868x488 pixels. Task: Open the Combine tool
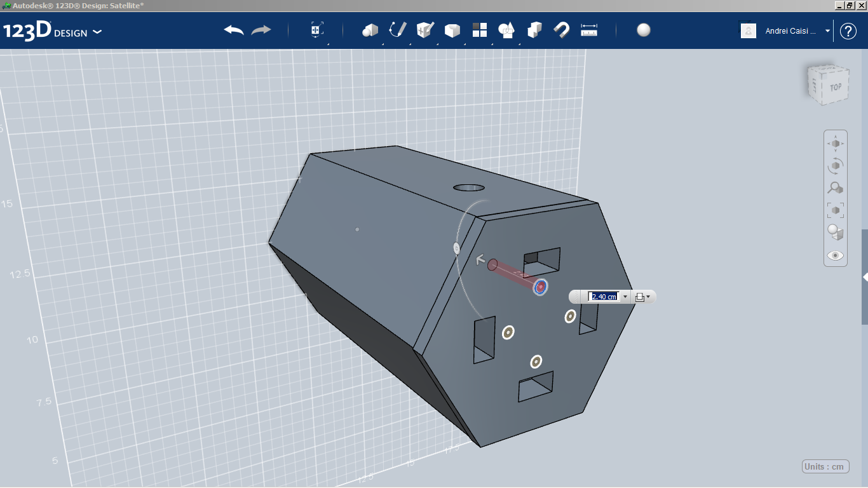[534, 30]
